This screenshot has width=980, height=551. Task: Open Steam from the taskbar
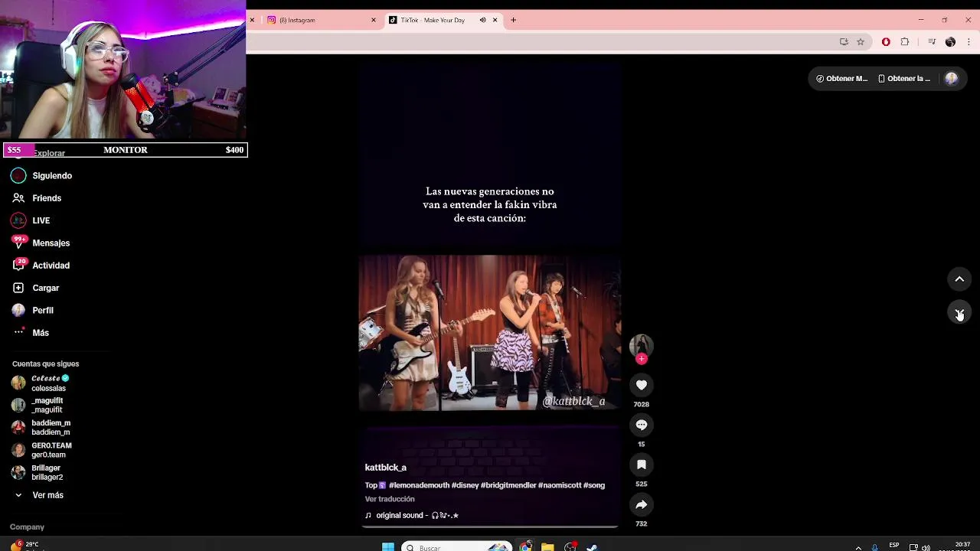click(x=592, y=546)
